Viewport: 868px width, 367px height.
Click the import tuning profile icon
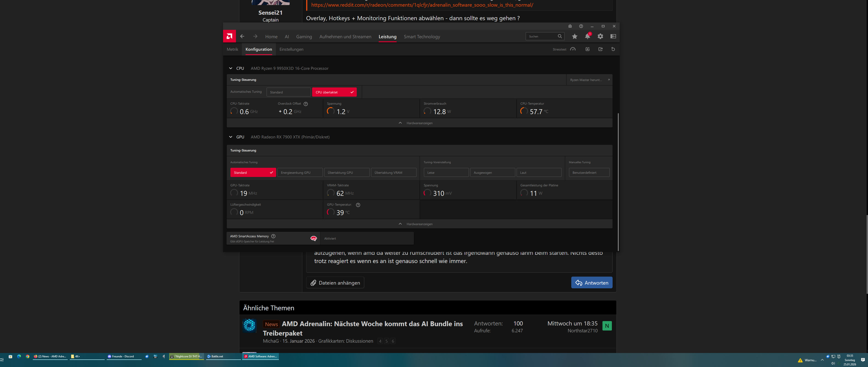pyautogui.click(x=587, y=49)
